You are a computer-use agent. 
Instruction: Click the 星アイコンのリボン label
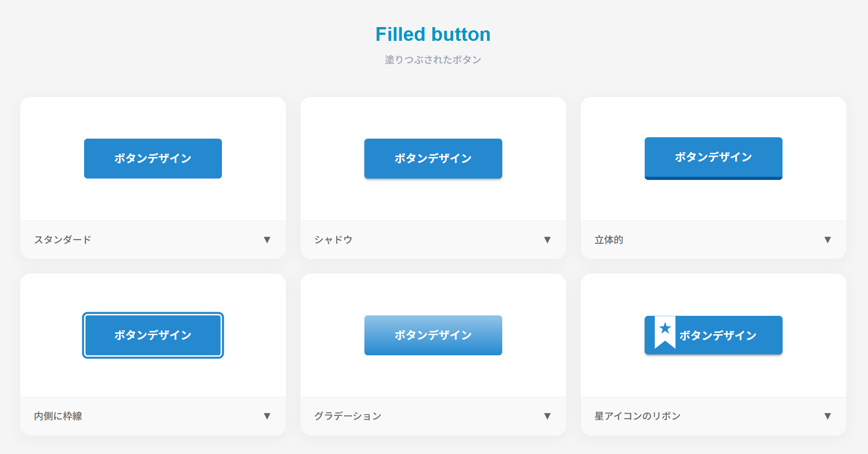click(637, 416)
